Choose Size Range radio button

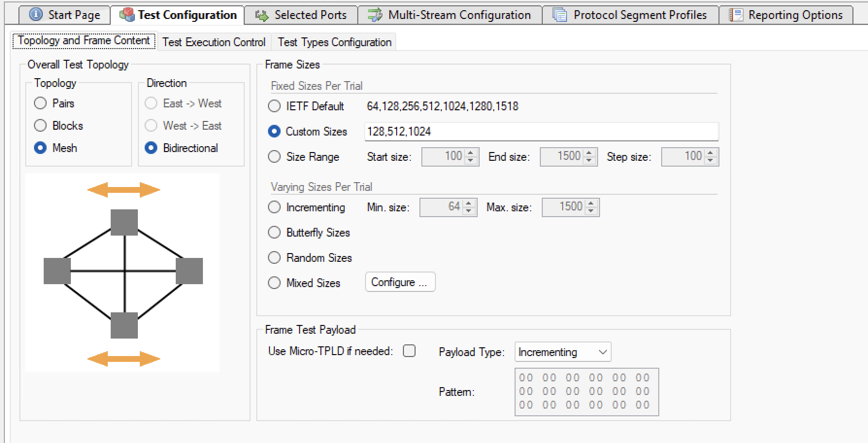(x=274, y=156)
